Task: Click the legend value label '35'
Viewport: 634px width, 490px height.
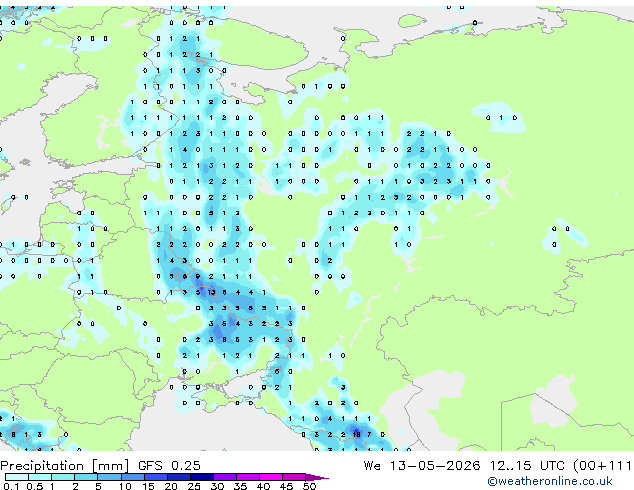Action: (240, 486)
